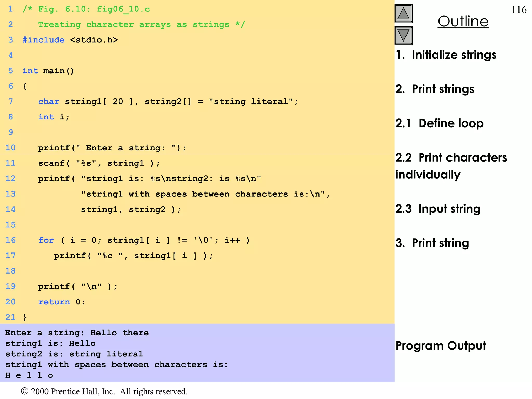Viewport: 532px width, 399px height.
Task: Click the 'return 0;' statement
Action: click(x=62, y=302)
